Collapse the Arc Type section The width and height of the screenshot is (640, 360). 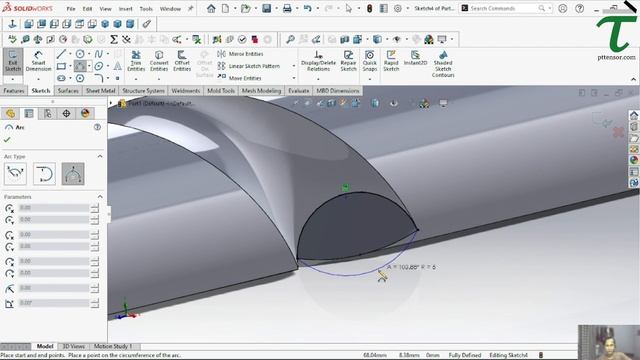[x=100, y=156]
